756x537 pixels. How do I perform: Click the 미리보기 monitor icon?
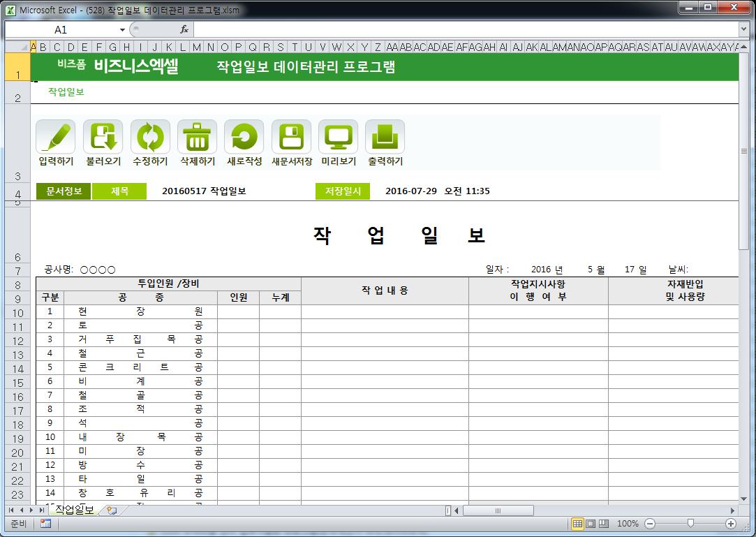[x=338, y=137]
